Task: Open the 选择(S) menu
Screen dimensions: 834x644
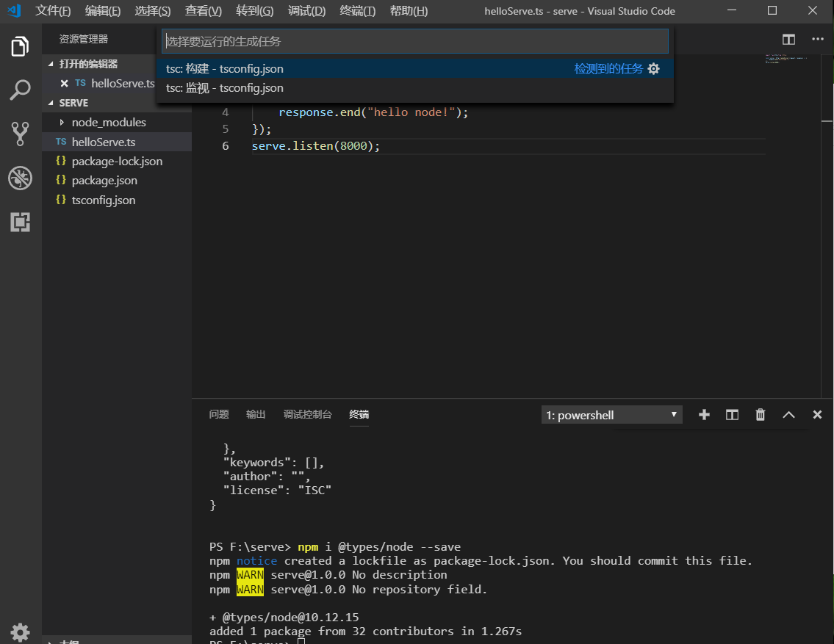Action: click(153, 10)
